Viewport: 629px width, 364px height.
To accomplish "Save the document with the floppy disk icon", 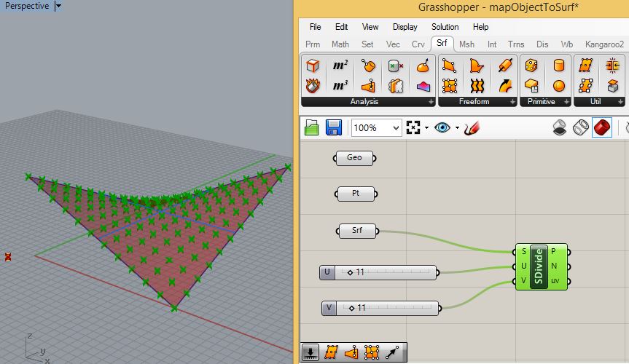I will pyautogui.click(x=335, y=128).
